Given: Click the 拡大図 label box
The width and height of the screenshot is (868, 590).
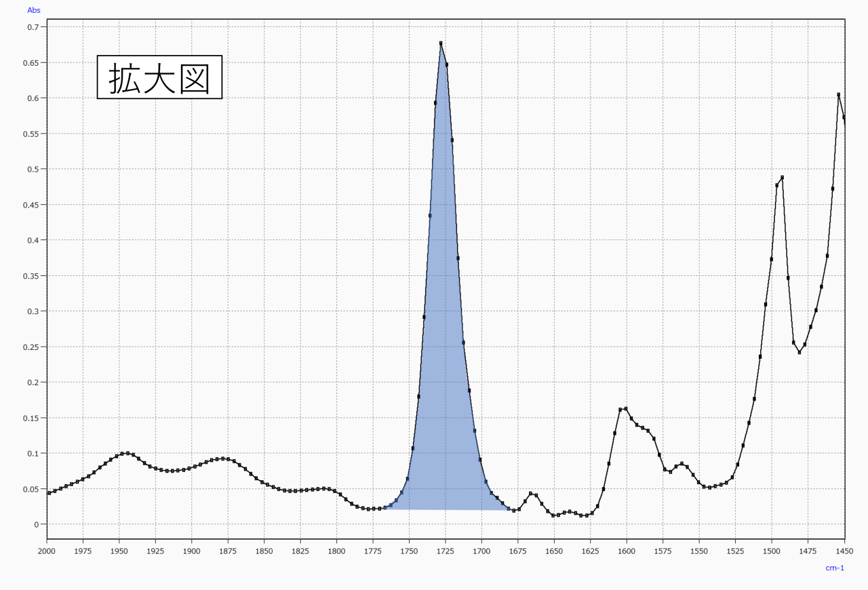Looking at the screenshot, I should [x=159, y=77].
